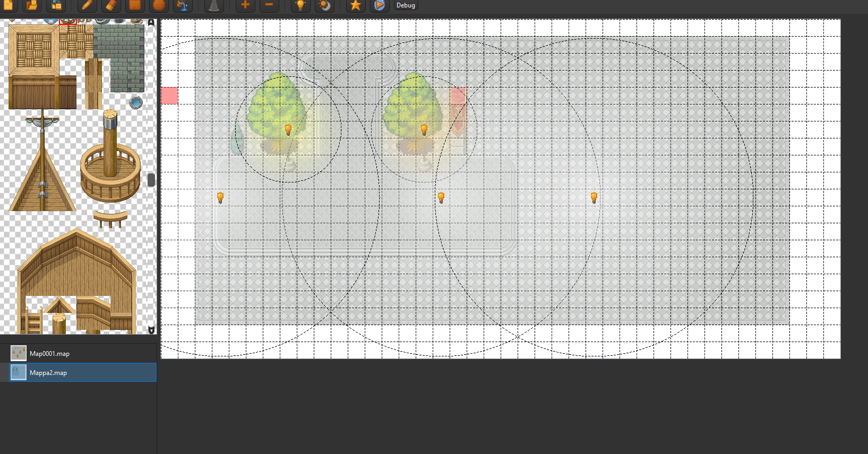Activate the paint bucket fill tool

pyautogui.click(x=182, y=5)
